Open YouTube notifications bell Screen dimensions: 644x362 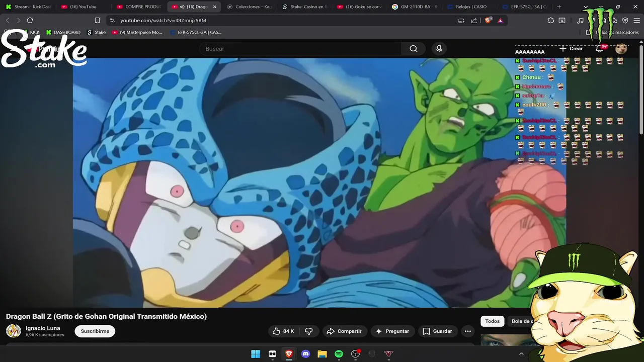tap(600, 49)
